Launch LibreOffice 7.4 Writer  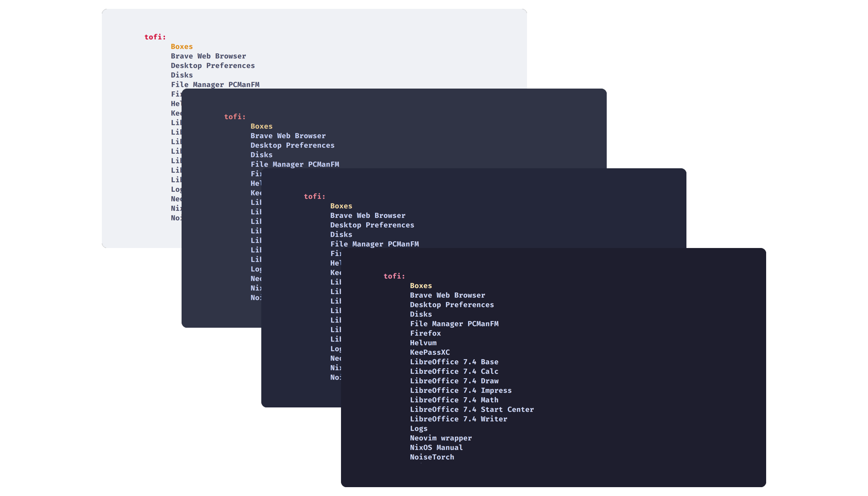(458, 419)
